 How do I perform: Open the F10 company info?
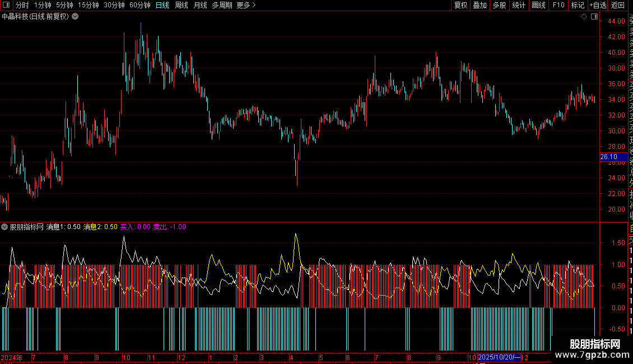click(558, 5)
